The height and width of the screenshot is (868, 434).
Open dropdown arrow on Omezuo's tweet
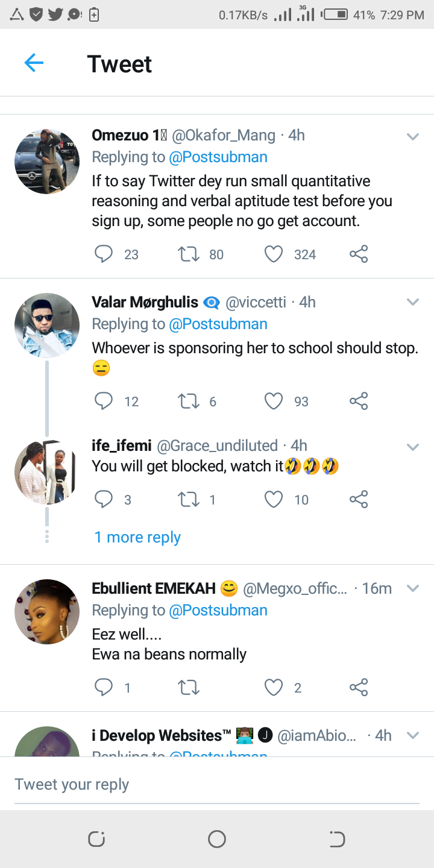413,137
